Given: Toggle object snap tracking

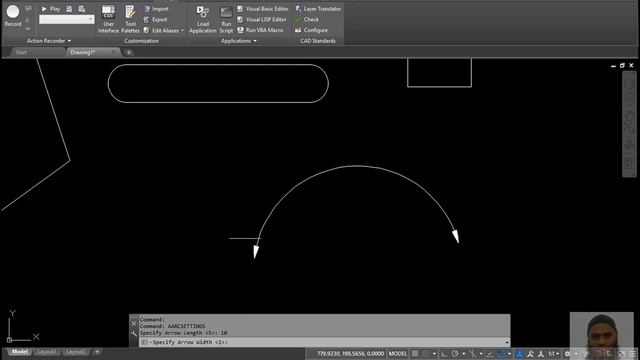Looking at the screenshot, I should (489, 353).
